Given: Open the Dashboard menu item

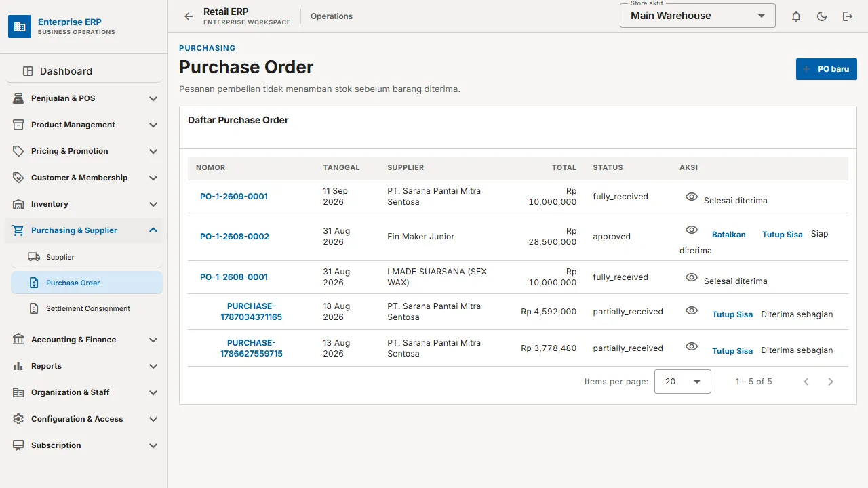Looking at the screenshot, I should click(x=84, y=71).
